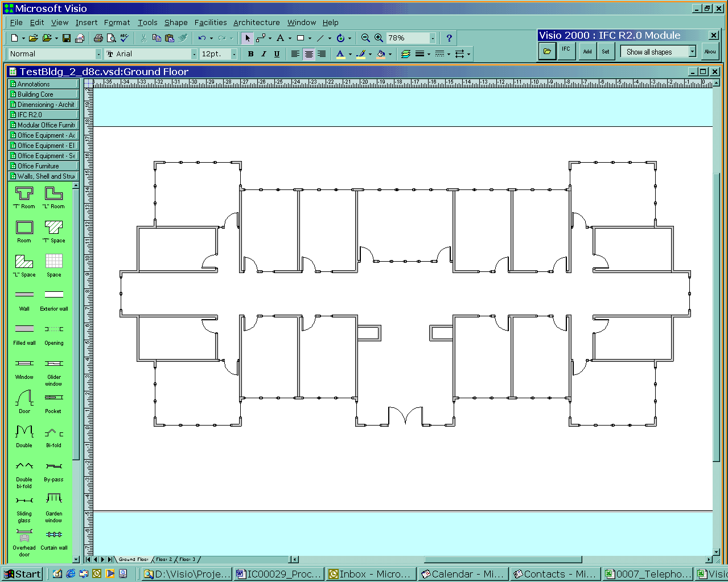Select the Text tool
728x582 pixels.
[x=280, y=38]
